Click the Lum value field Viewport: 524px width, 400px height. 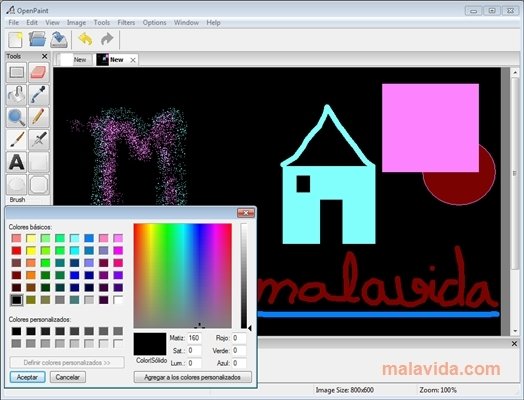(x=194, y=363)
